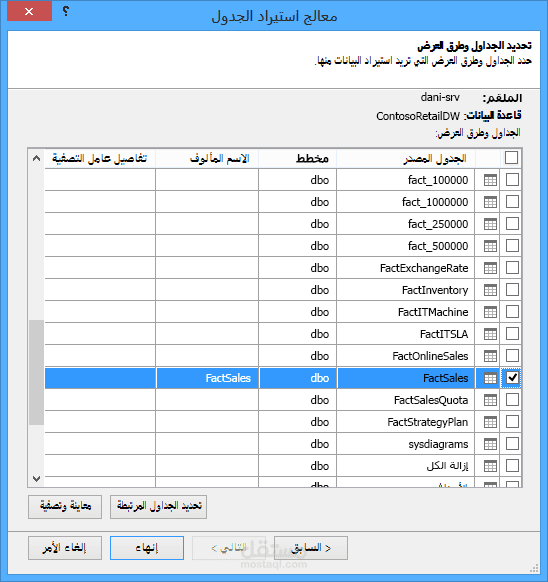Check the fact_500000 table checkbox
Viewport: 548px width, 582px height.
point(512,245)
